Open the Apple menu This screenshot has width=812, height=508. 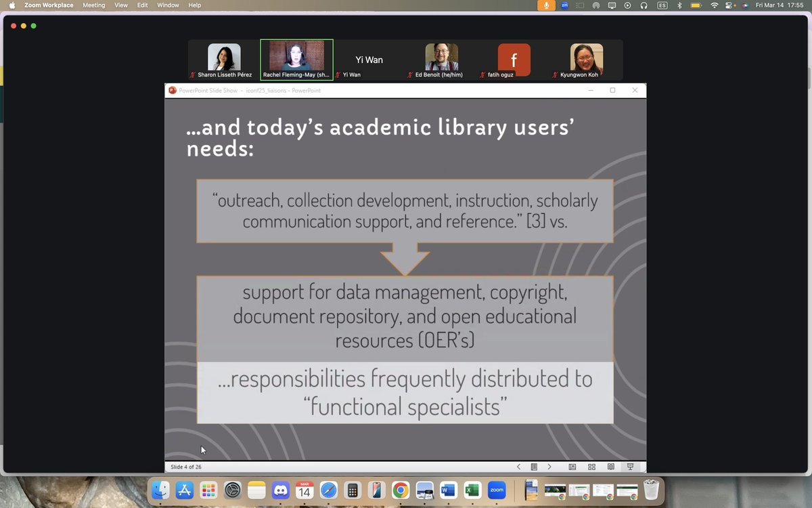pyautogui.click(x=12, y=5)
